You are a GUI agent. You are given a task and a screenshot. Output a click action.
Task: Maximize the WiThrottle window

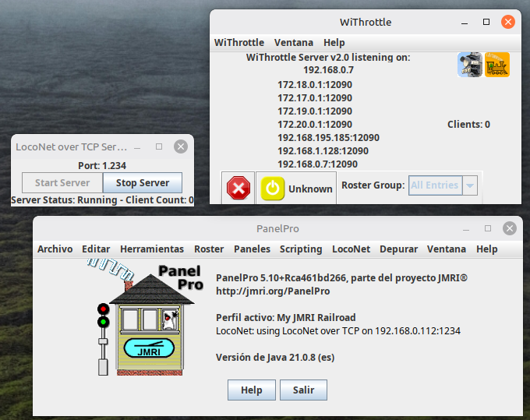pos(486,22)
